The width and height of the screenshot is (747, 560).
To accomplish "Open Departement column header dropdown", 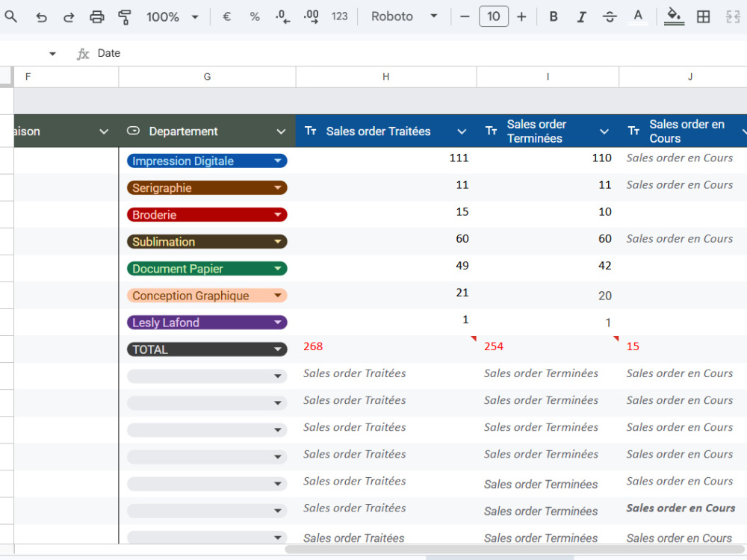I will click(281, 131).
